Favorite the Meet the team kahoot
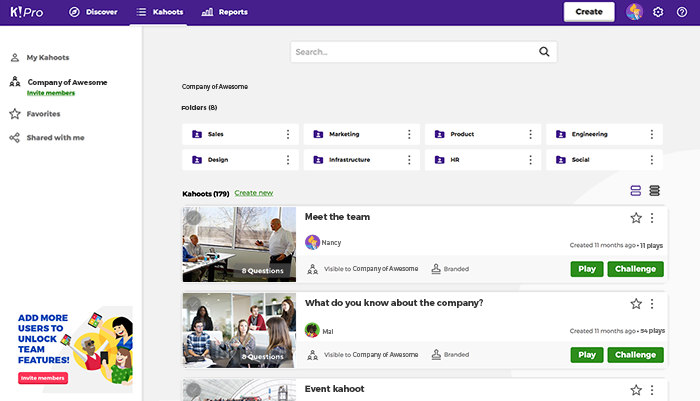700x401 pixels. (636, 218)
